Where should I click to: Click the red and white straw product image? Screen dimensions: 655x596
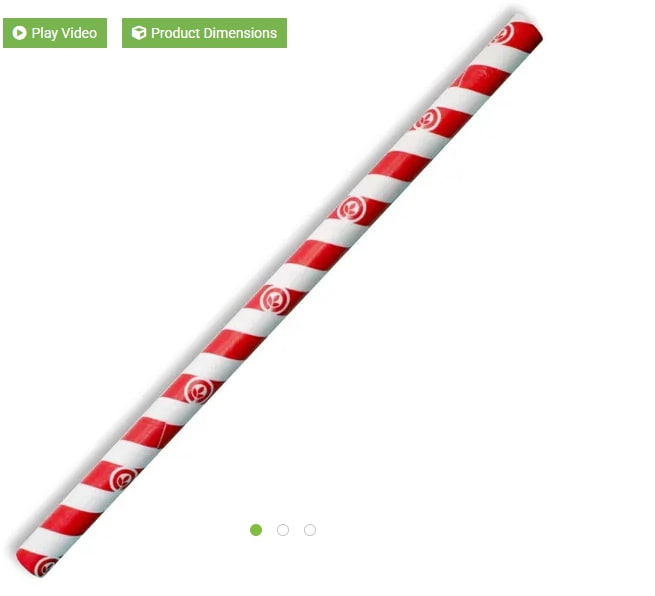tap(279, 295)
